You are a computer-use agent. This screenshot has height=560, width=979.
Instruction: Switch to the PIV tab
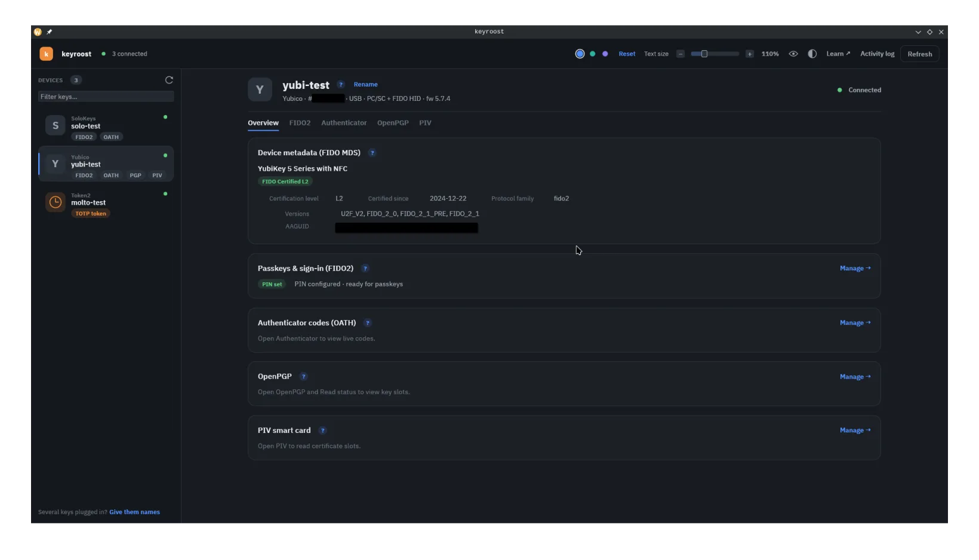point(425,123)
